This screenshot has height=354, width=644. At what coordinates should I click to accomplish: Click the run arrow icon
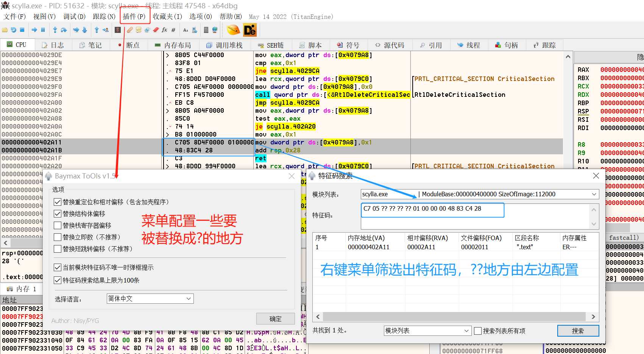[34, 30]
